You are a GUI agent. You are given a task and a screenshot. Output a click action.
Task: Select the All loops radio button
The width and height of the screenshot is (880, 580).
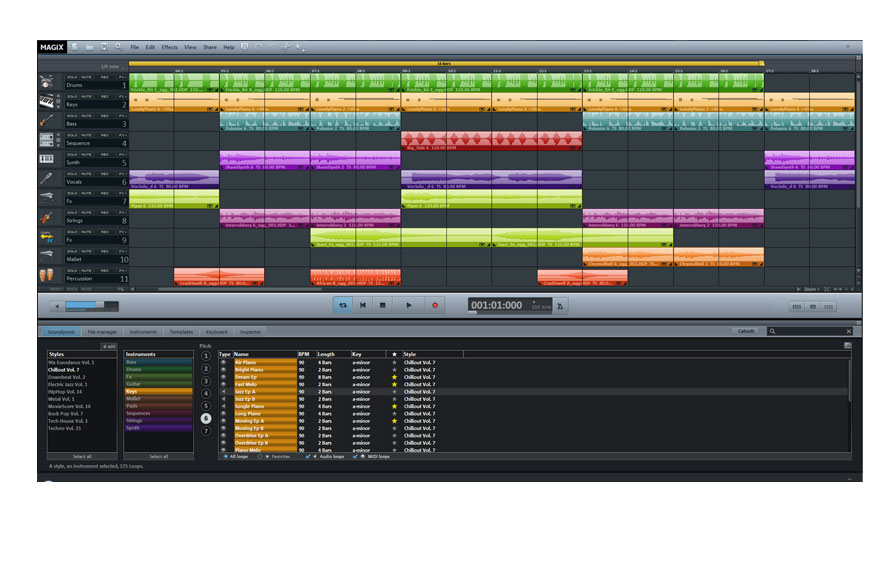click(226, 457)
